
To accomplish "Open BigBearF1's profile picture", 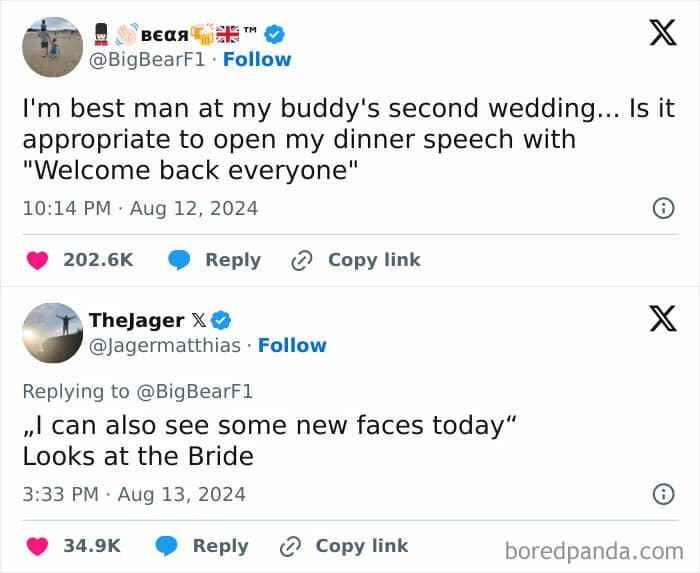I will (52, 46).
